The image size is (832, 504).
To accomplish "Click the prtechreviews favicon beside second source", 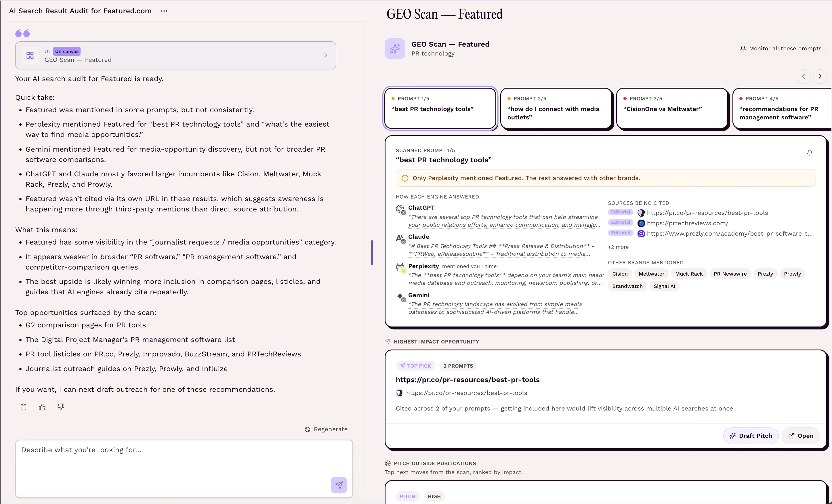I will (x=641, y=224).
